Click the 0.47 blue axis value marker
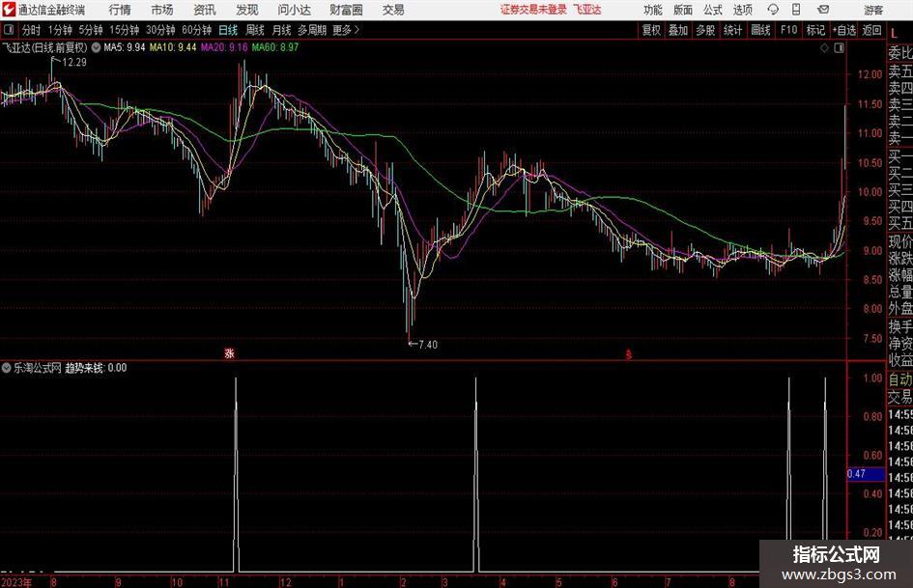The image size is (913, 588). pyautogui.click(x=866, y=474)
